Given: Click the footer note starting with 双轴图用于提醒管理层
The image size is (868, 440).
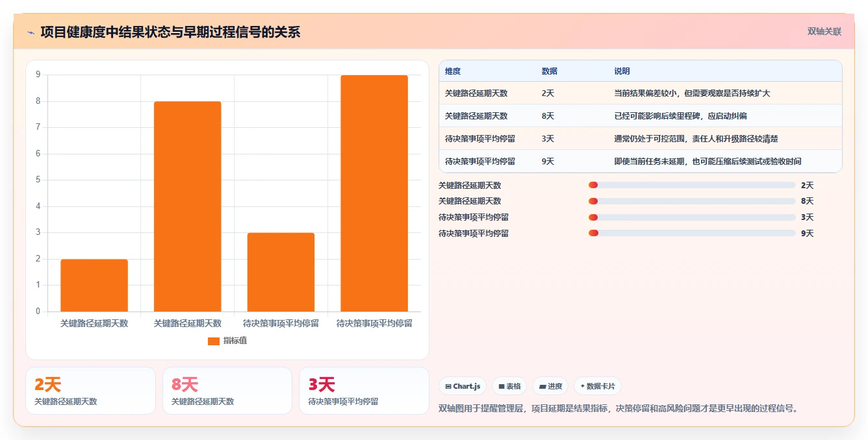Looking at the screenshot, I should (618, 409).
